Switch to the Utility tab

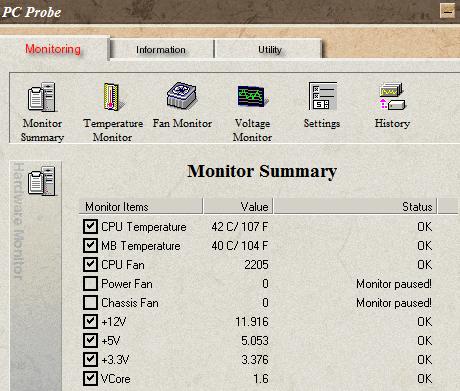(269, 50)
